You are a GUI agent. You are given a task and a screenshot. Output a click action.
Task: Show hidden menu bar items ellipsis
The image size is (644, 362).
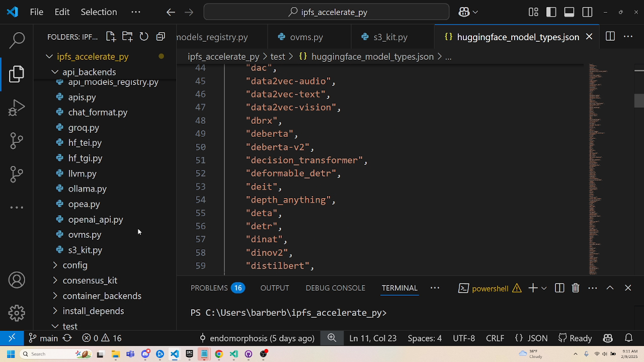click(x=136, y=12)
